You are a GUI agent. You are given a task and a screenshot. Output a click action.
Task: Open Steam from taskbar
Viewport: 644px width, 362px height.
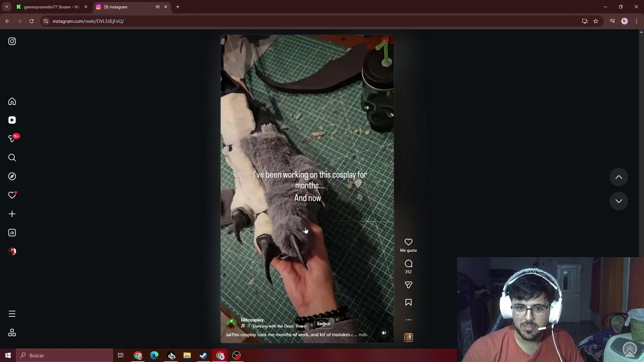(x=203, y=355)
